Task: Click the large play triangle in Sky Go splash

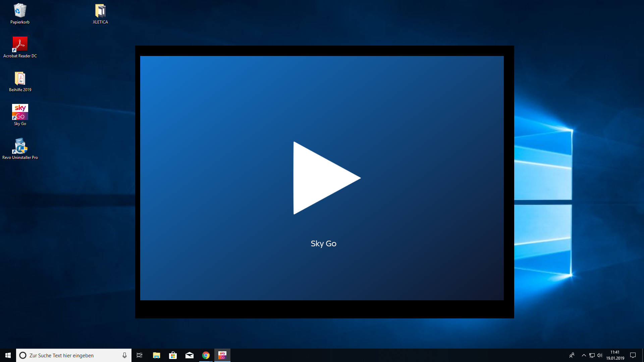Action: click(327, 178)
